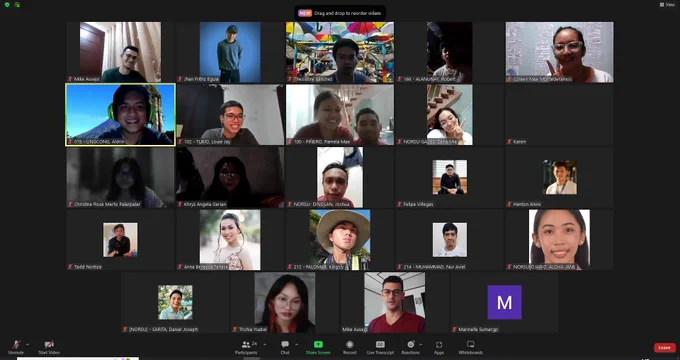Open audio options caret beside Unmute

[28, 344]
